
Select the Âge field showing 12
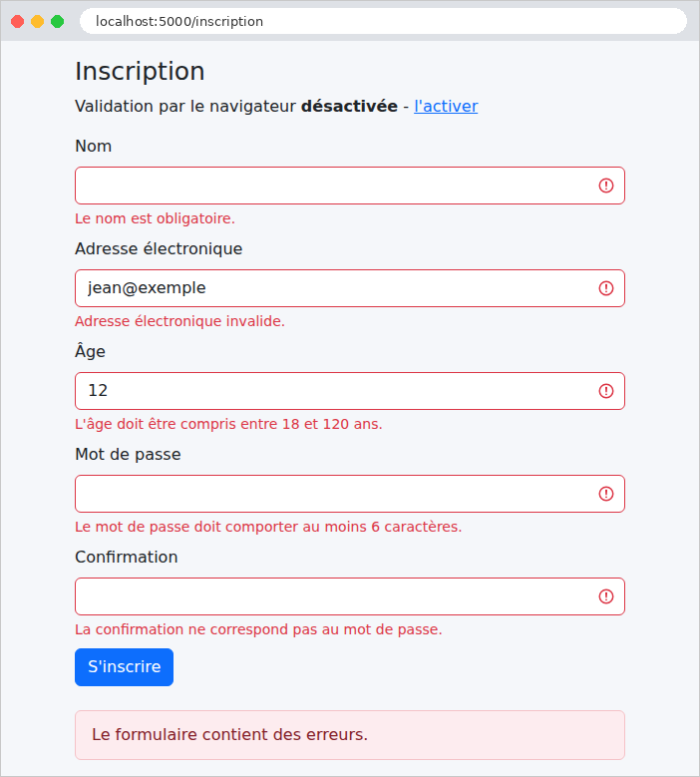[x=350, y=391]
